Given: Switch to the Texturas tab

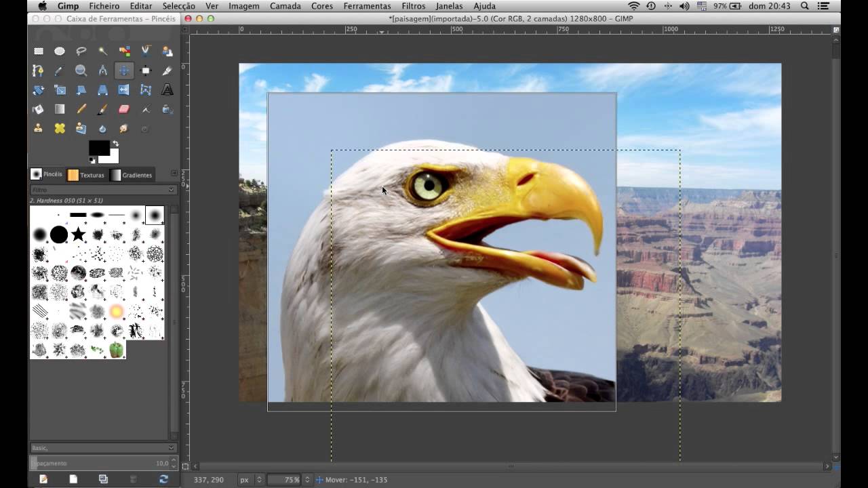Looking at the screenshot, I should tap(86, 175).
